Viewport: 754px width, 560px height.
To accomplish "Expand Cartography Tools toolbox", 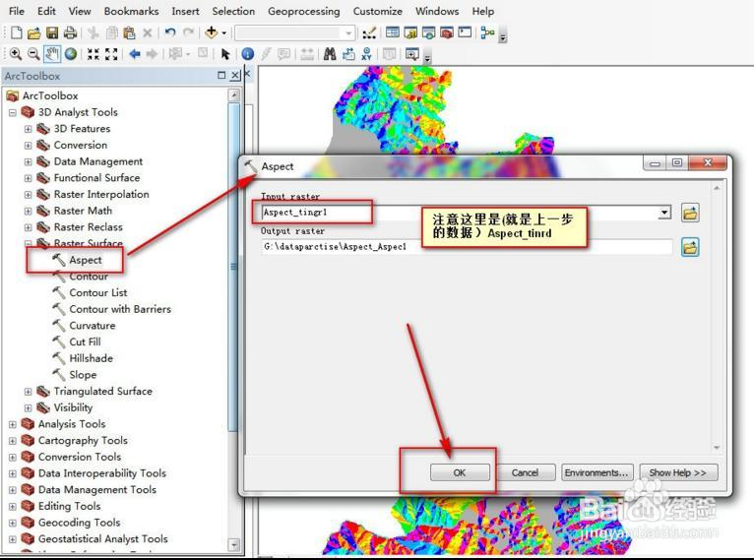I will coord(13,441).
